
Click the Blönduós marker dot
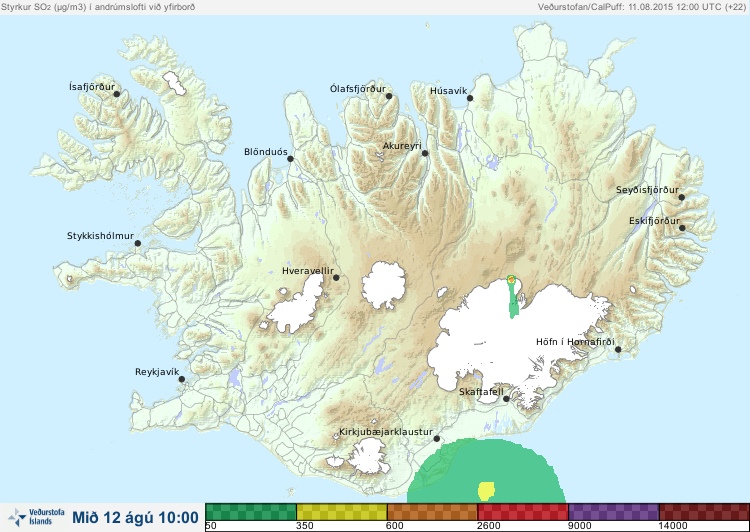click(290, 159)
